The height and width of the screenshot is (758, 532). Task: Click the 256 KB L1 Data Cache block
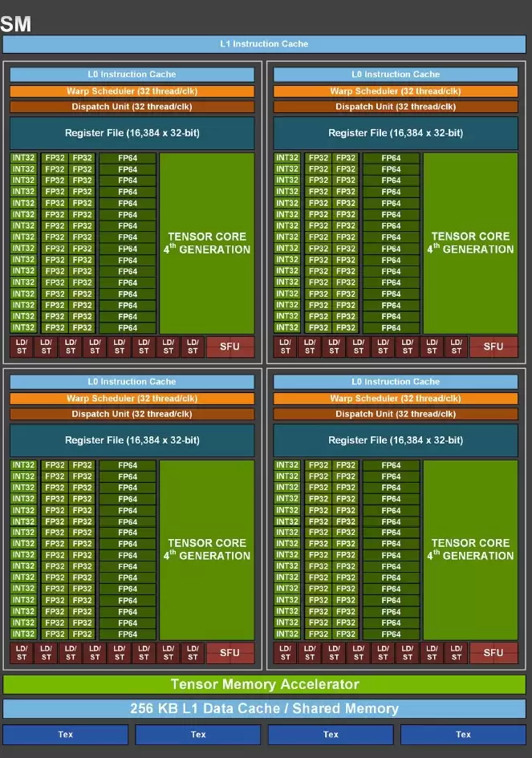pos(264,708)
